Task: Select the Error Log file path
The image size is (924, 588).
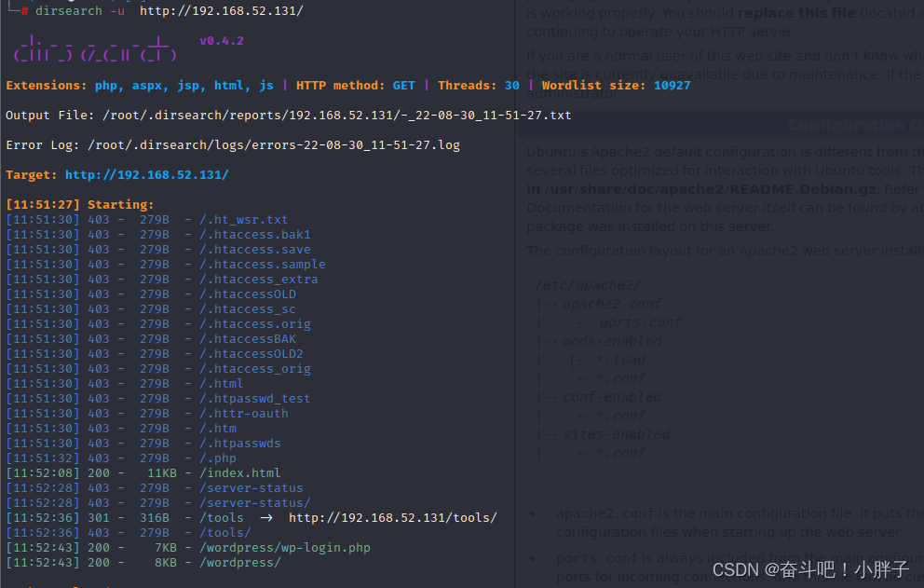Action: coord(274,145)
